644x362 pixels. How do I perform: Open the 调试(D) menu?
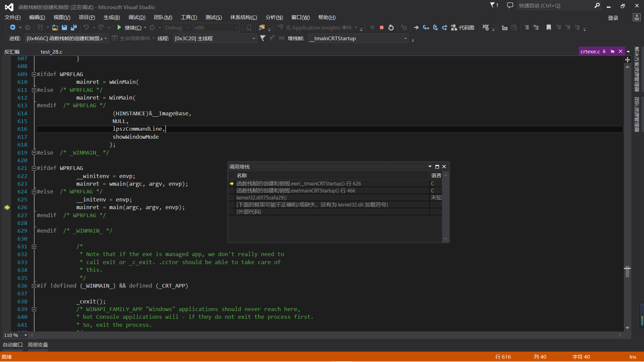pyautogui.click(x=137, y=17)
